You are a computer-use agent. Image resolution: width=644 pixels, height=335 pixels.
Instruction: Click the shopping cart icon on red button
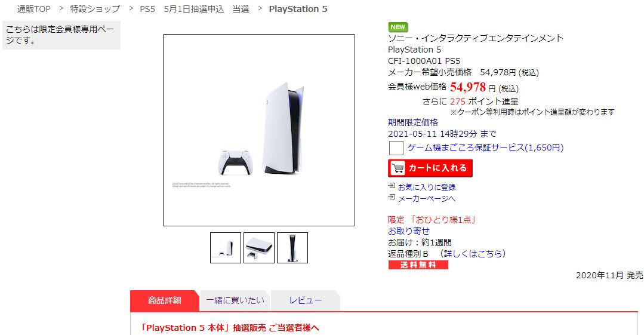tap(398, 168)
